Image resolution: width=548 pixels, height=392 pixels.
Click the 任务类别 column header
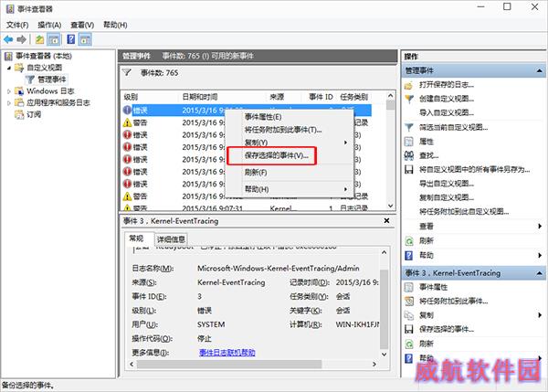pyautogui.click(x=356, y=97)
